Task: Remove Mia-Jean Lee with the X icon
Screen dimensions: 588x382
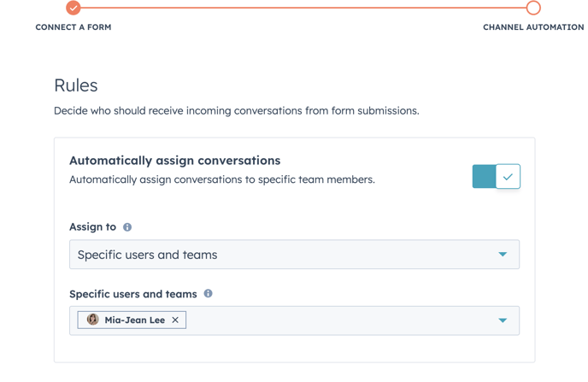Action: pyautogui.click(x=175, y=320)
